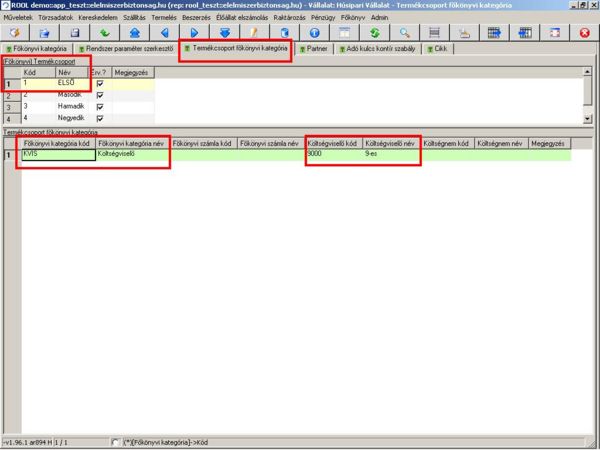Click the green refresh toolbar icon
The height and width of the screenshot is (450, 600).
(x=374, y=33)
